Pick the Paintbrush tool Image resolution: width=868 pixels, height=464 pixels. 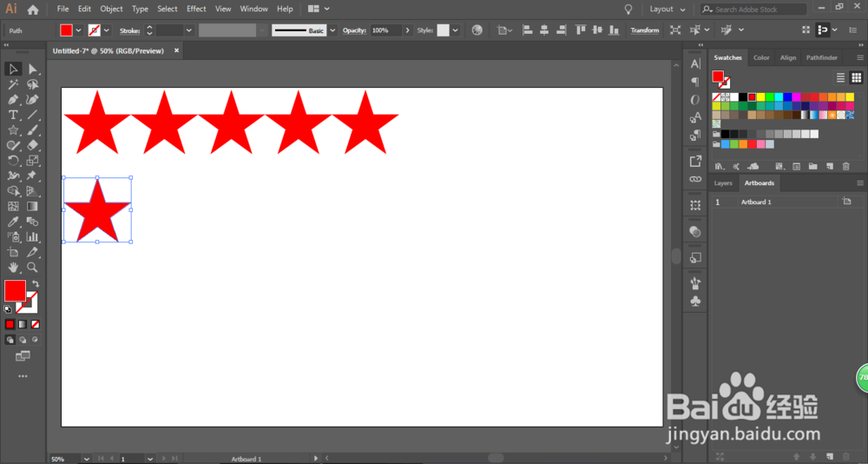click(33, 130)
